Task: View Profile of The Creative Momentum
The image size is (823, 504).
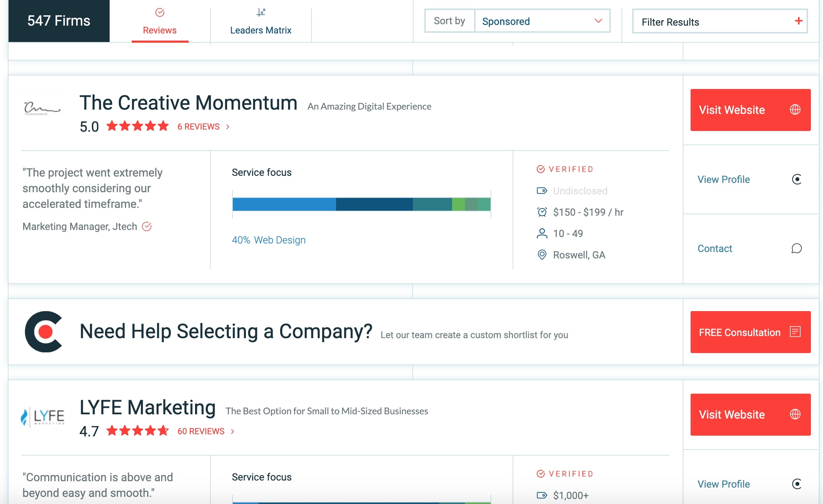Action: tap(723, 179)
